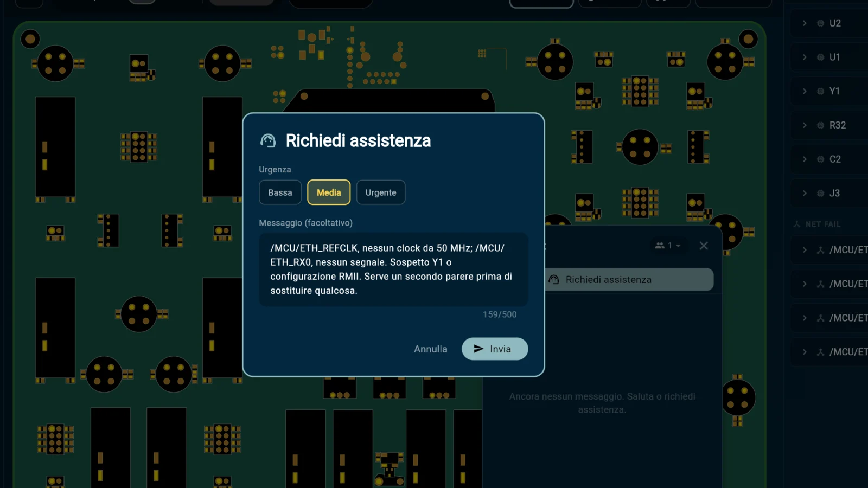Select the Urgente urgency option
Image resolution: width=868 pixels, height=488 pixels.
[x=381, y=192]
